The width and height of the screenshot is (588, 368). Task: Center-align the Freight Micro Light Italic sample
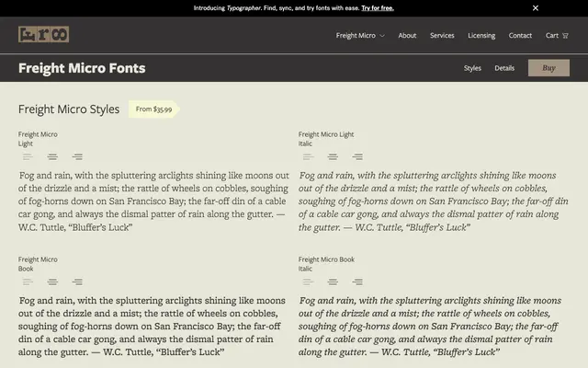(333, 157)
